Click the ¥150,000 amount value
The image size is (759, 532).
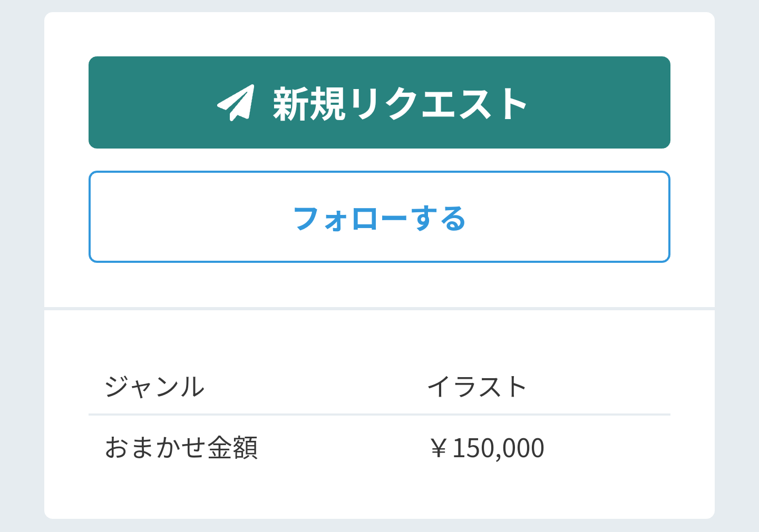click(486, 448)
